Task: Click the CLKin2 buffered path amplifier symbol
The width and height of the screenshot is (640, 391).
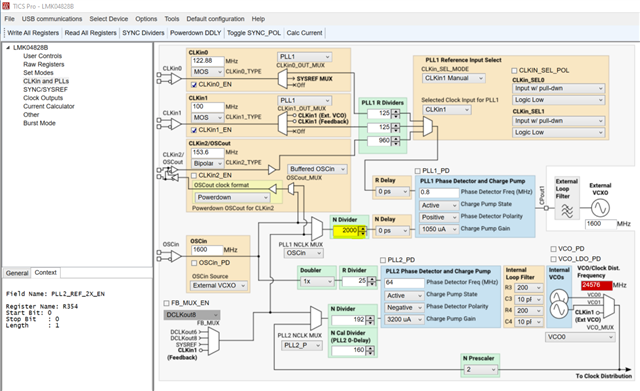Action: click(272, 169)
